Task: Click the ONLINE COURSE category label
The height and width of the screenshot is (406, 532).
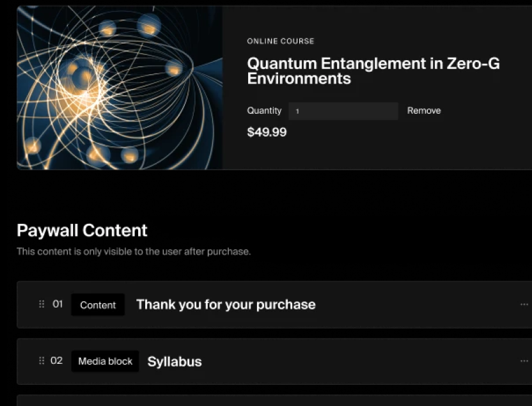Action: 281,41
